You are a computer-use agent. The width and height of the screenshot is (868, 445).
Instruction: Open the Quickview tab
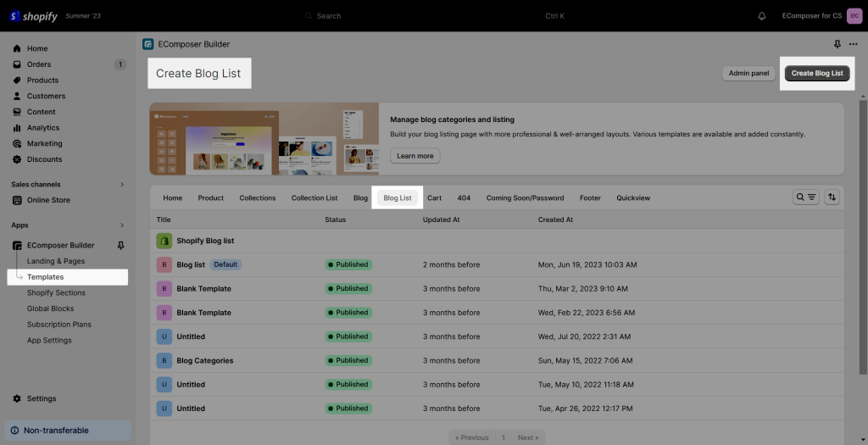tap(633, 197)
